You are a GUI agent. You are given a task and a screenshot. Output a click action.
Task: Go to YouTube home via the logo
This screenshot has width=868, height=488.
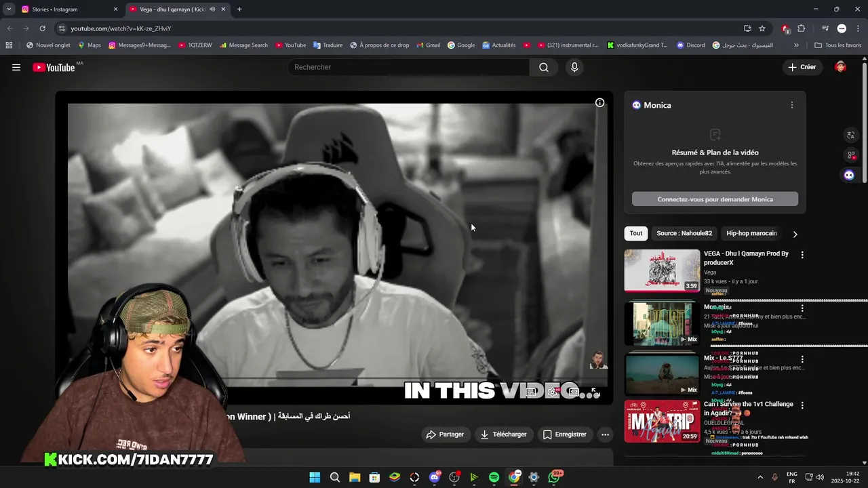click(x=54, y=67)
